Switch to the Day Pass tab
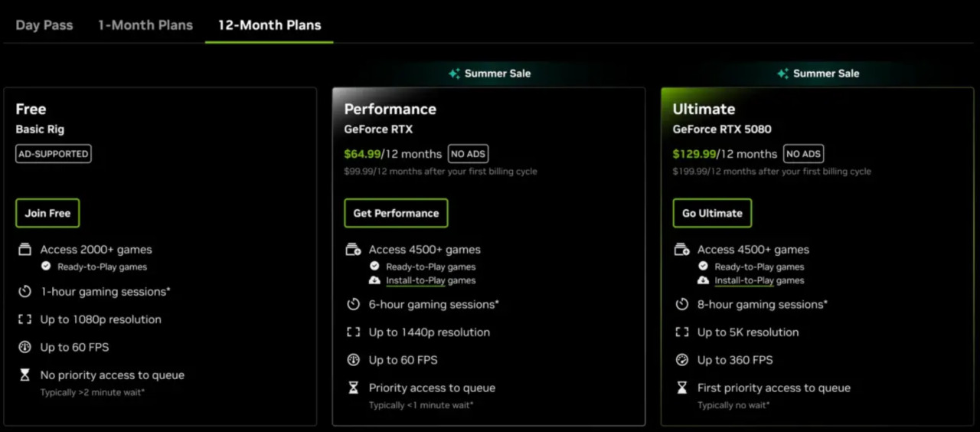Image resolution: width=980 pixels, height=432 pixels. tap(44, 25)
